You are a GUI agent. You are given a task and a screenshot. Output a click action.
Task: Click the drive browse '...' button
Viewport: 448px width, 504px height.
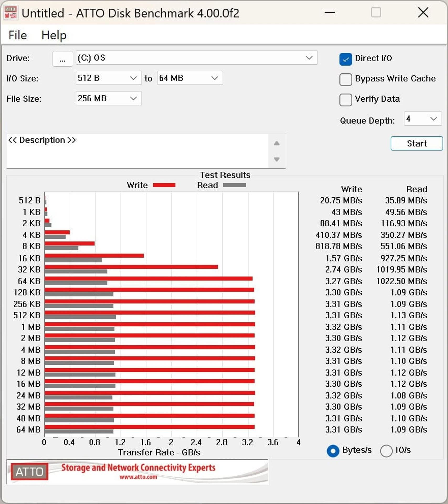coord(62,59)
